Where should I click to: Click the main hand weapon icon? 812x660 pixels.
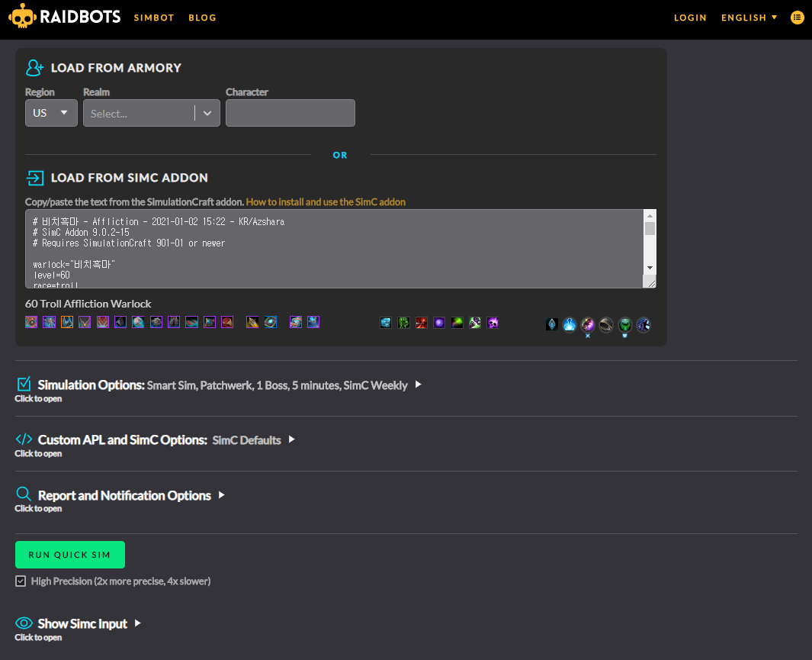click(296, 322)
